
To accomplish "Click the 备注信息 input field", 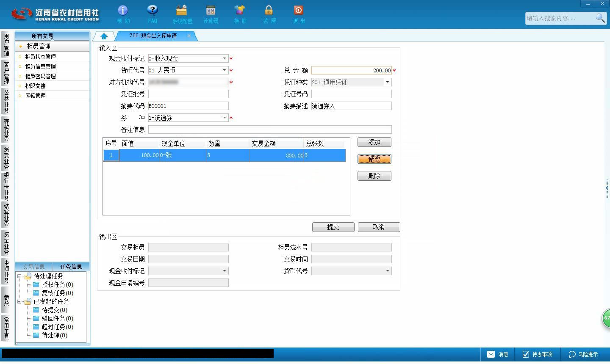I will (270, 130).
